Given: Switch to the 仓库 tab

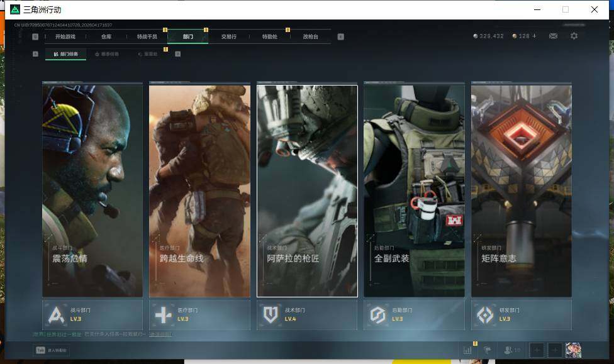Looking at the screenshot, I should click(106, 36).
